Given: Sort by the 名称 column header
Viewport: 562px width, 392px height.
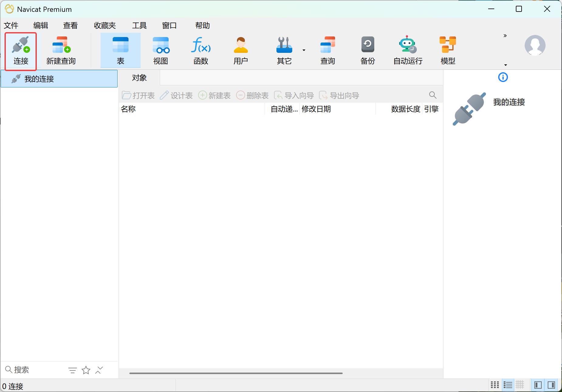Looking at the screenshot, I should [192, 109].
